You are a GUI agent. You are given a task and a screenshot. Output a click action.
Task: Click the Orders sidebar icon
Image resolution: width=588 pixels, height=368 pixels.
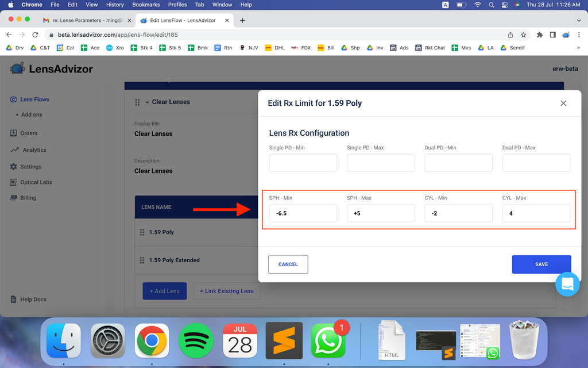point(14,133)
